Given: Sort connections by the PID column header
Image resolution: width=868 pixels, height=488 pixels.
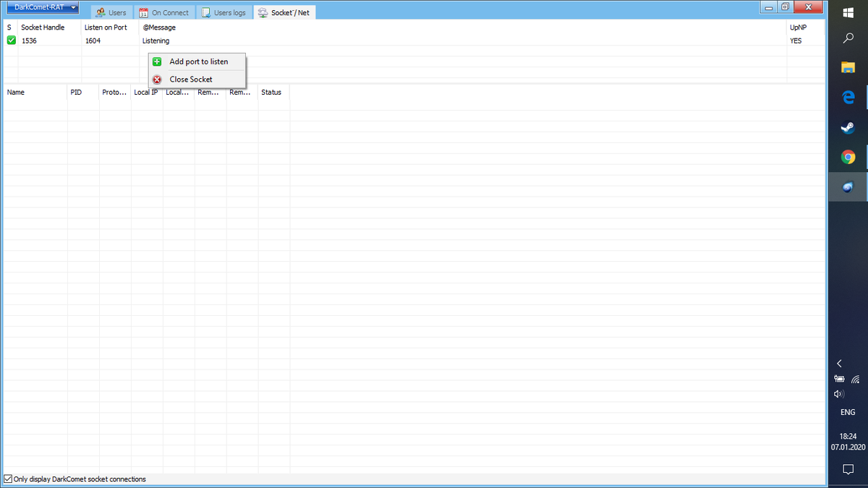Looking at the screenshot, I should [83, 93].
